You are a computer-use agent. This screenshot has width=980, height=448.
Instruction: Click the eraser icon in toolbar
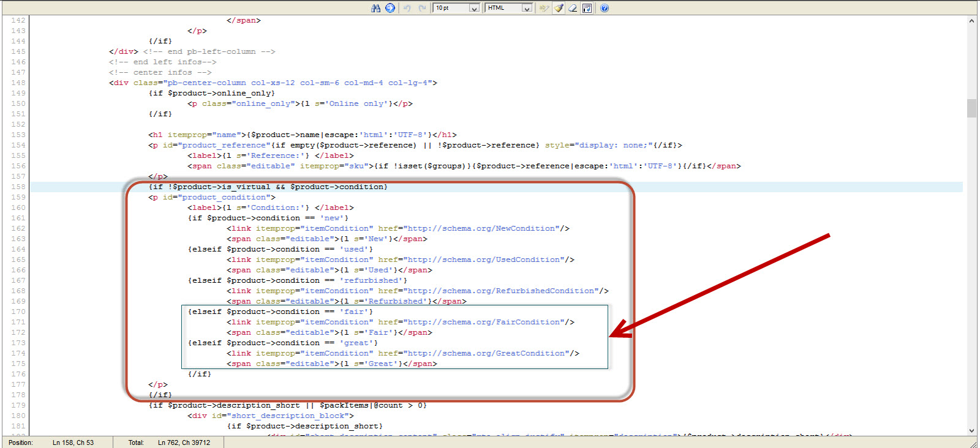[573, 8]
